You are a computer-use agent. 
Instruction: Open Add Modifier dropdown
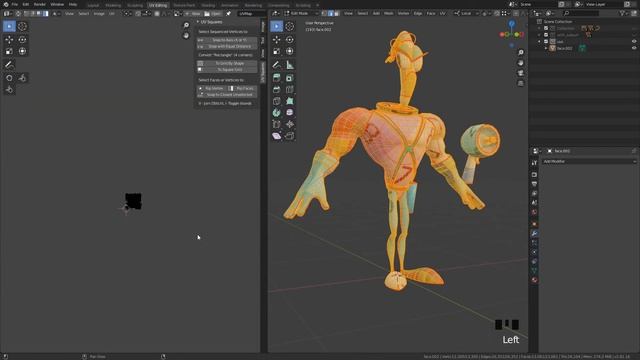click(589, 161)
